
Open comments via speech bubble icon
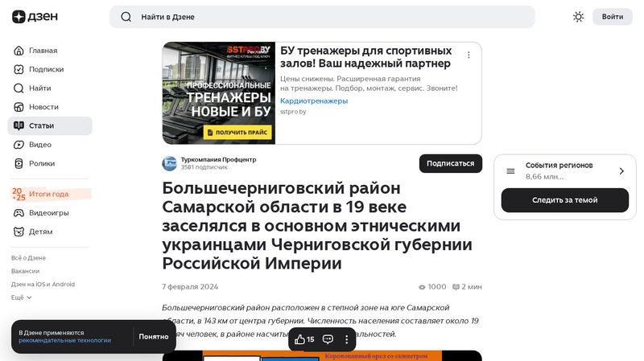pos(328,339)
